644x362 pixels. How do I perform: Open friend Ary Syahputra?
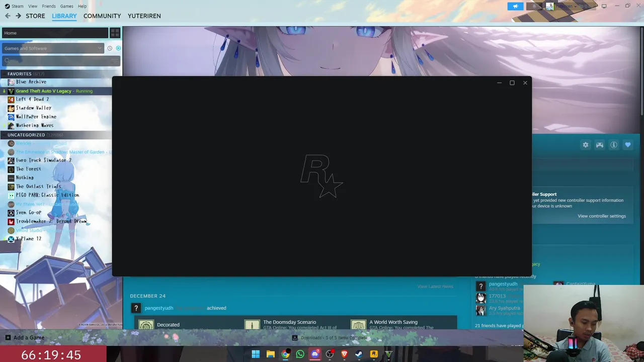[x=504, y=308]
